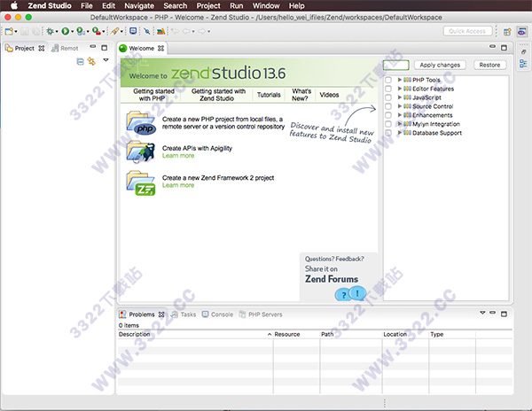Switch to the Tasks tab
This screenshot has height=411, width=532.
pyautogui.click(x=184, y=314)
